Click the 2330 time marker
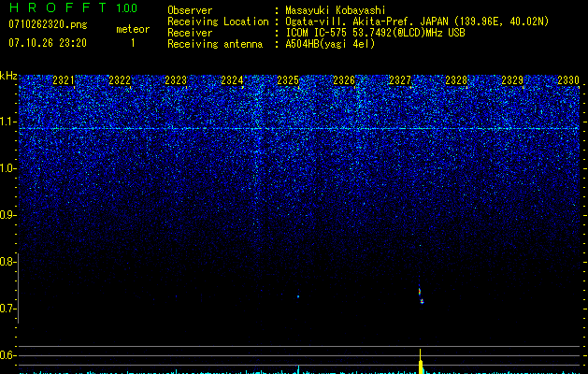Viewport: 588px width, 374px height. pos(568,80)
